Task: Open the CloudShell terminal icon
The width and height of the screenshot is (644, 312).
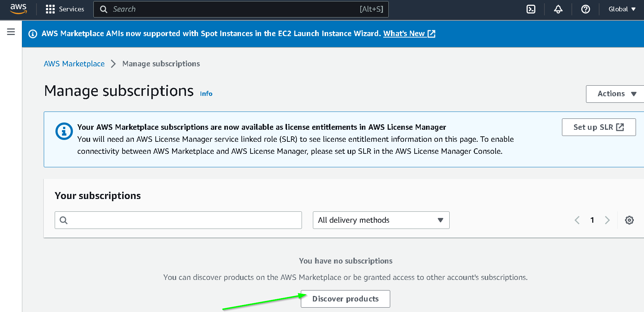Action: pos(531,9)
